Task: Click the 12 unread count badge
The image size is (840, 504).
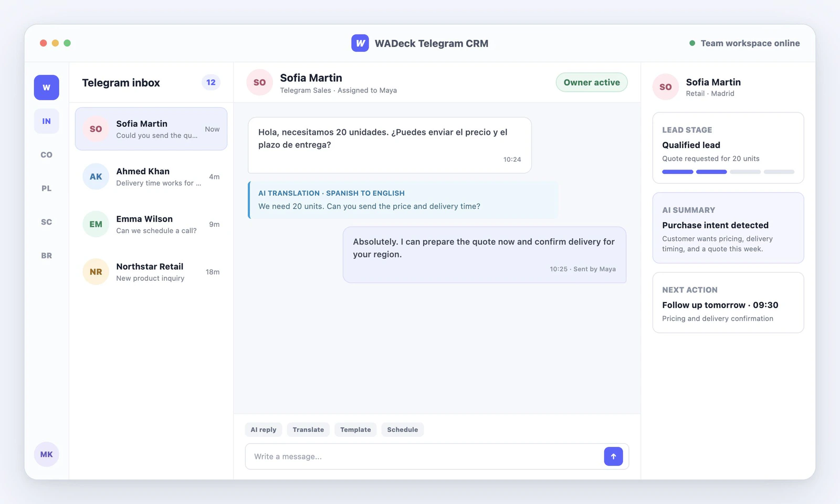Action: point(211,82)
